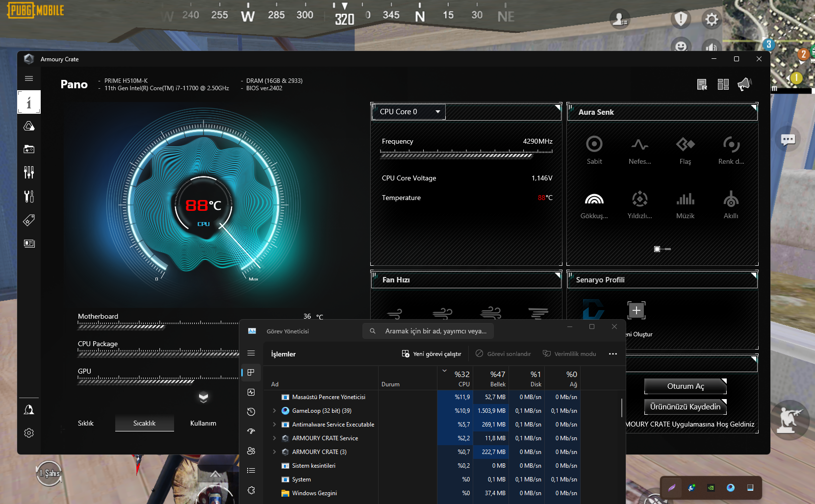Switch to the Kullanım tab
Screen dimensions: 815x504
[x=203, y=423]
